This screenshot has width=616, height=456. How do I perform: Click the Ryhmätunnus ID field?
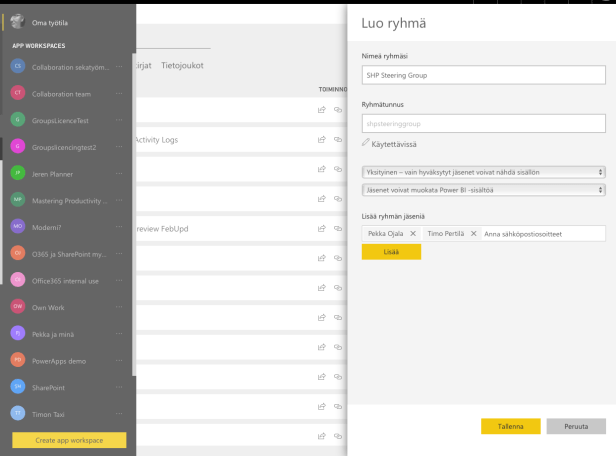click(x=484, y=124)
